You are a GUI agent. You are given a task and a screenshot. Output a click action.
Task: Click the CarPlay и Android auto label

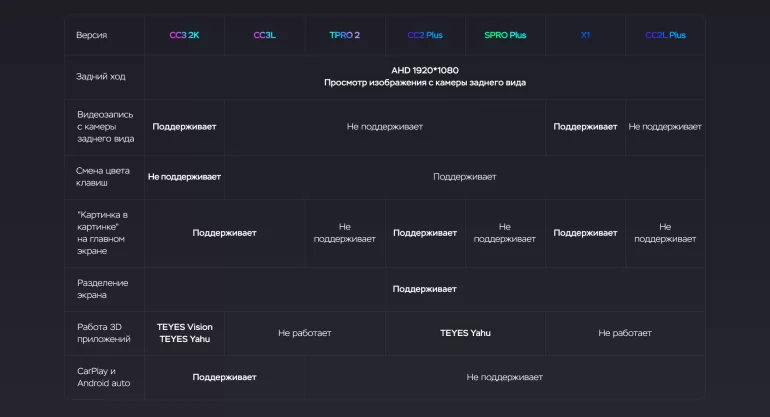(103, 377)
